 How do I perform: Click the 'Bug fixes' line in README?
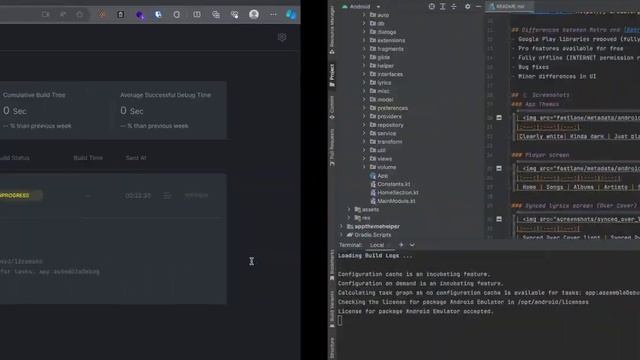(533, 67)
